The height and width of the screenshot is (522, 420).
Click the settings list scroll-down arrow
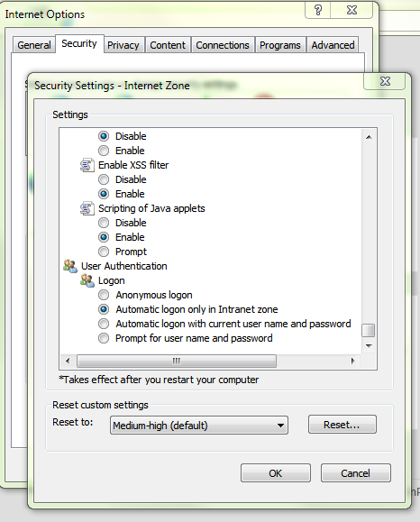coord(369,346)
